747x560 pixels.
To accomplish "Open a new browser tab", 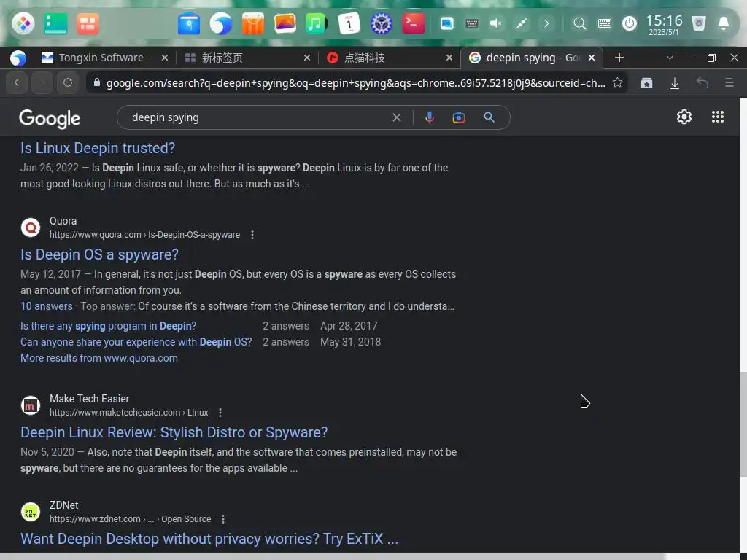I will (x=619, y=58).
